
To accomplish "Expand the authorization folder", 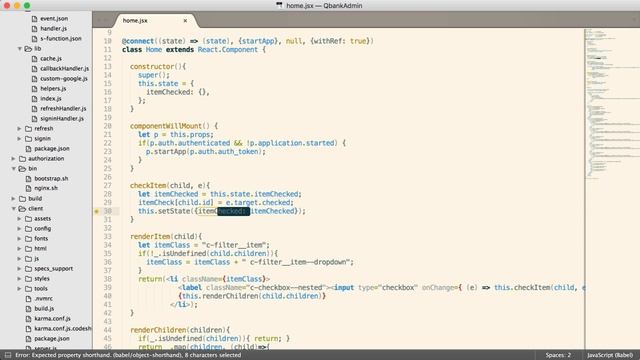I will [13, 158].
